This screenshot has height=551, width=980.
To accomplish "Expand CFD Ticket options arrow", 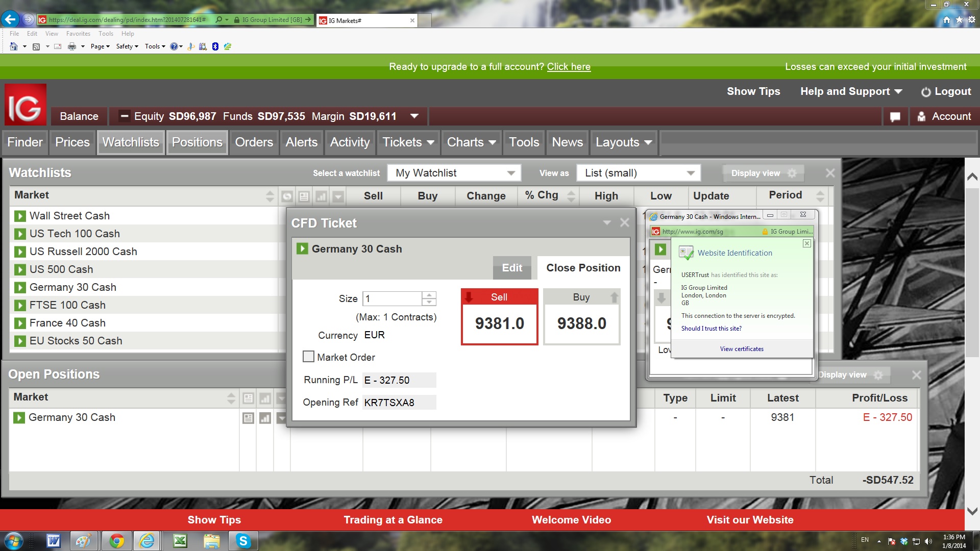I will click(x=607, y=223).
